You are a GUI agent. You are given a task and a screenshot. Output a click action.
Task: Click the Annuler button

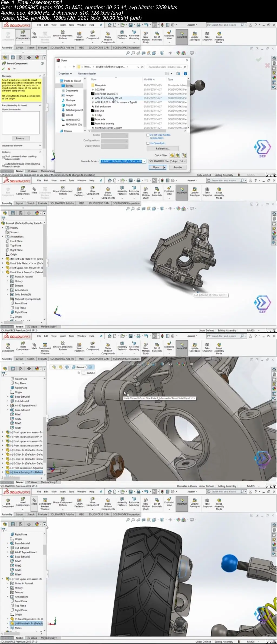[178, 167]
